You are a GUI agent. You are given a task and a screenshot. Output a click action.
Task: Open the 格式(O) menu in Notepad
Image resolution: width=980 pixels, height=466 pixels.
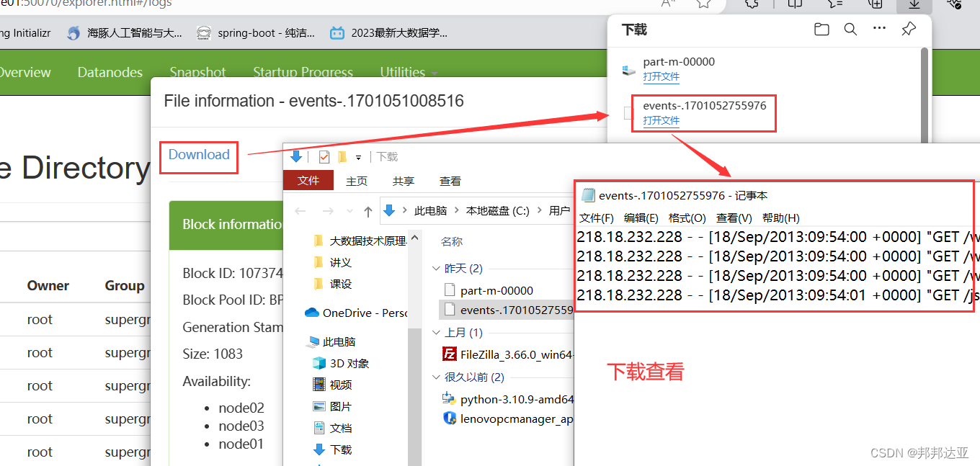[x=687, y=218]
